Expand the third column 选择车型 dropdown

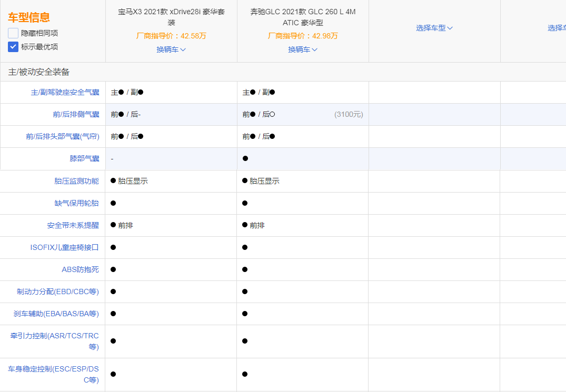(x=434, y=28)
